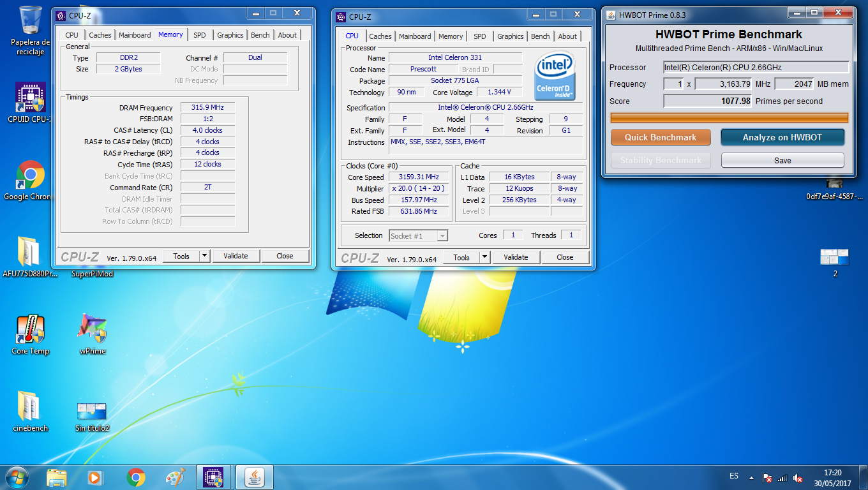Click the memory field showing 2047 MB

pos(794,84)
